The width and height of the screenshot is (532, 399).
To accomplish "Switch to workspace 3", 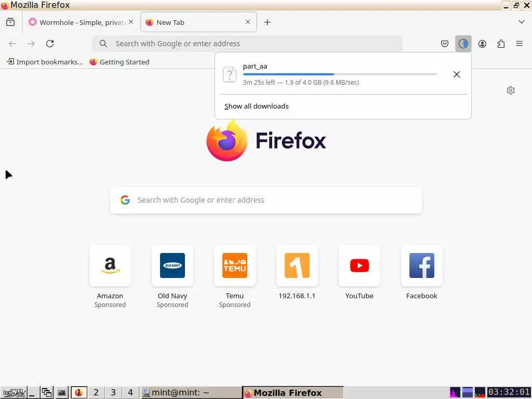I will tap(113, 393).
